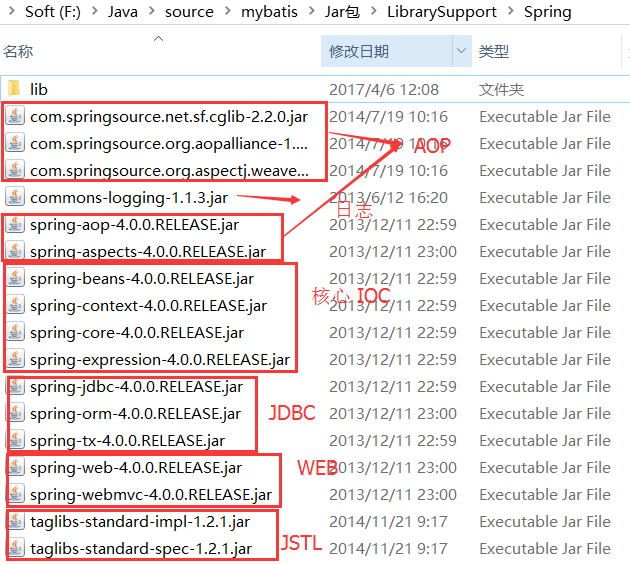Click jar icon of spring-aop-4.0.0.RELEASE.jar
The width and height of the screenshot is (630, 564).
coord(15,224)
